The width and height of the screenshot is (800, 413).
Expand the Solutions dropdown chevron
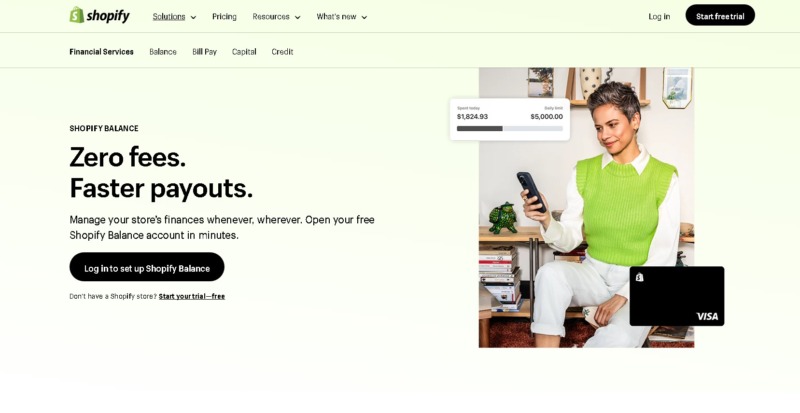pyautogui.click(x=193, y=17)
